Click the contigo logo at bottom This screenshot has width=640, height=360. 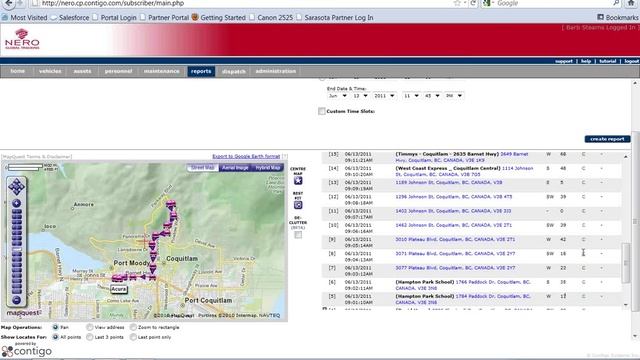click(x=27, y=351)
